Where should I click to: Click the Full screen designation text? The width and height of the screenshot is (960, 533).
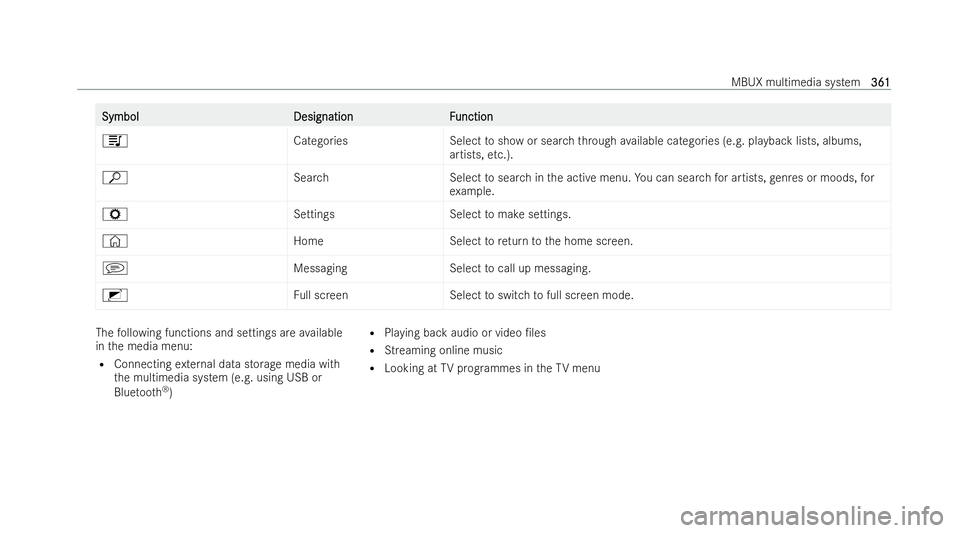point(321,295)
